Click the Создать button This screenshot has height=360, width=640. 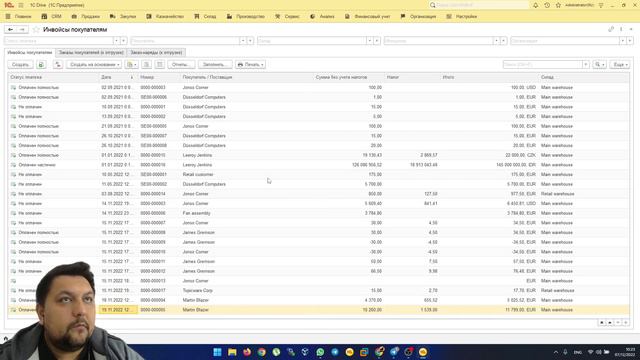[x=20, y=64]
